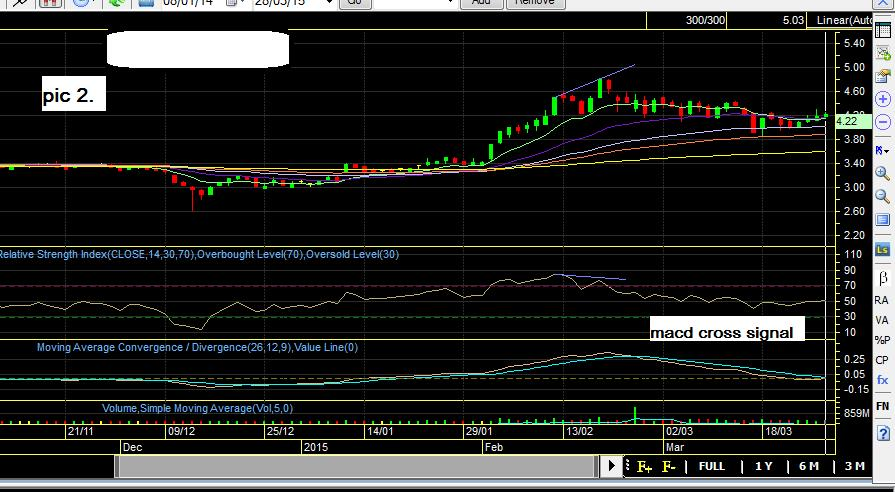The width and height of the screenshot is (895, 492).
Task: Expand the PS dropdown arrow
Action: point(886,151)
